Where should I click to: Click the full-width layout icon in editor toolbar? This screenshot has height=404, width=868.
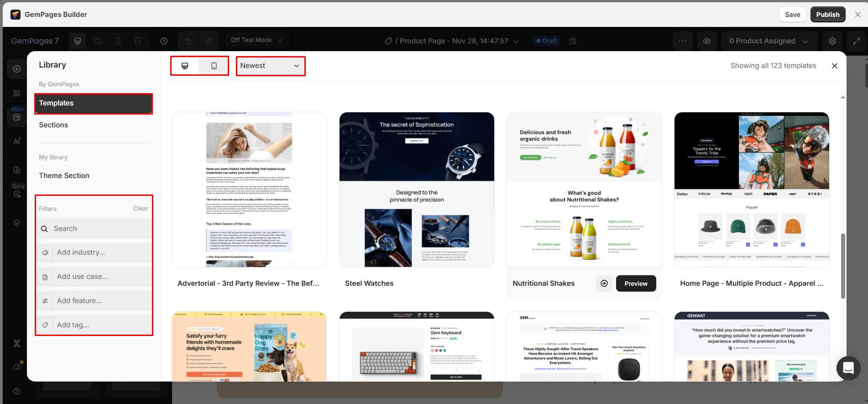point(138,41)
